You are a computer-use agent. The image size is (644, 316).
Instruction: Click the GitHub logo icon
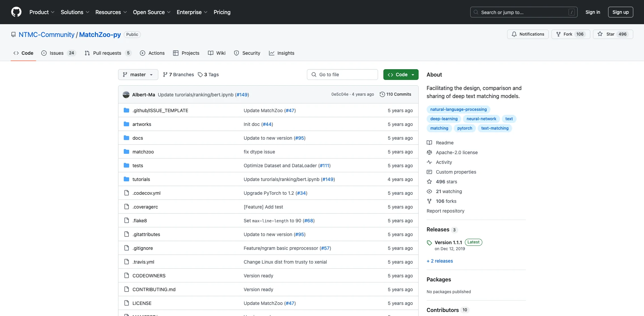(16, 12)
